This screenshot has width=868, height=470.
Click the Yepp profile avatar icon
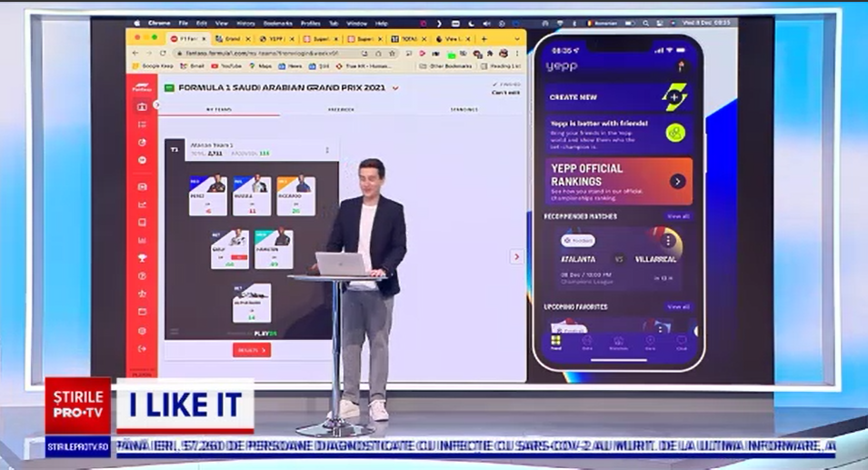[x=681, y=65]
